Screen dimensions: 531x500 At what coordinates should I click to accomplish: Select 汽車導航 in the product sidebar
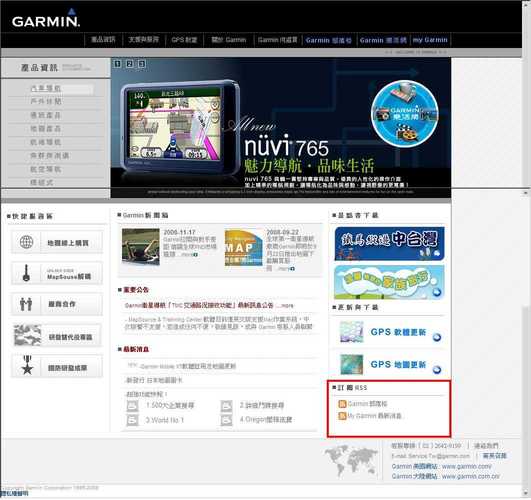click(x=46, y=88)
